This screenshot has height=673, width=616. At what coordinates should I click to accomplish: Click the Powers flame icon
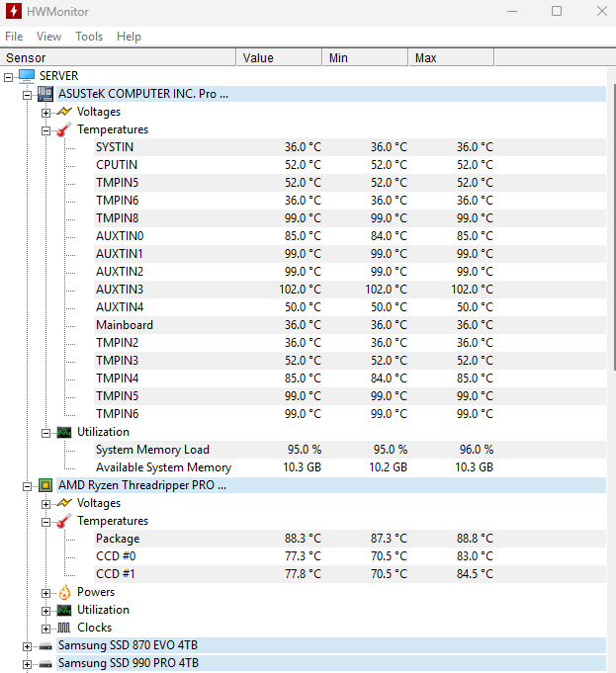point(64,592)
